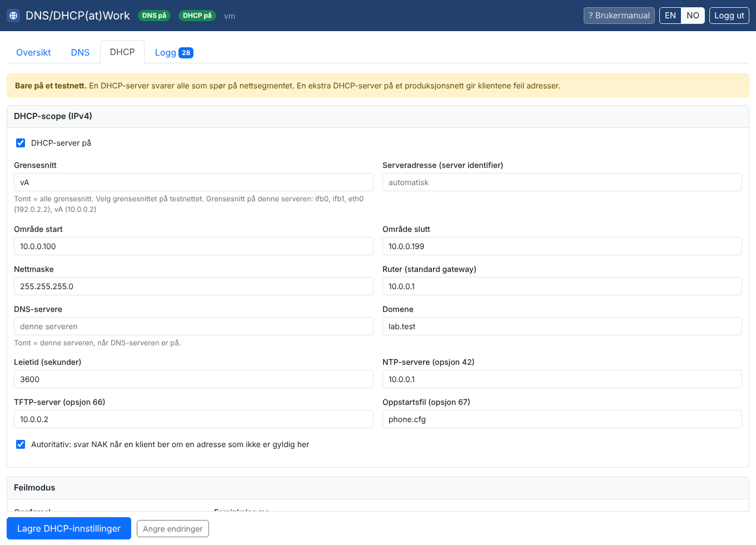Open the Oversikt tab
Image resolution: width=756 pixels, height=545 pixels.
pyautogui.click(x=33, y=52)
